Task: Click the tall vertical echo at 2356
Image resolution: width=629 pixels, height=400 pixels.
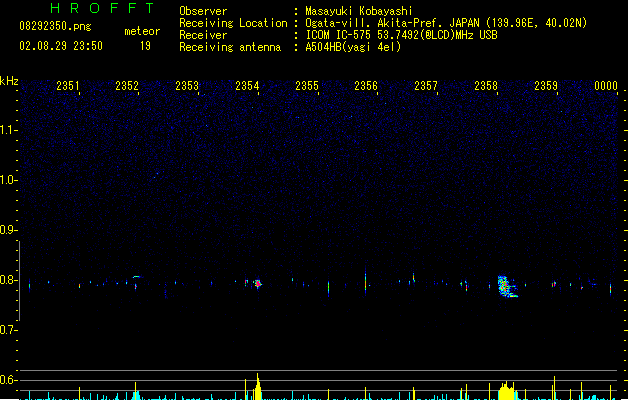Action: tap(365, 280)
